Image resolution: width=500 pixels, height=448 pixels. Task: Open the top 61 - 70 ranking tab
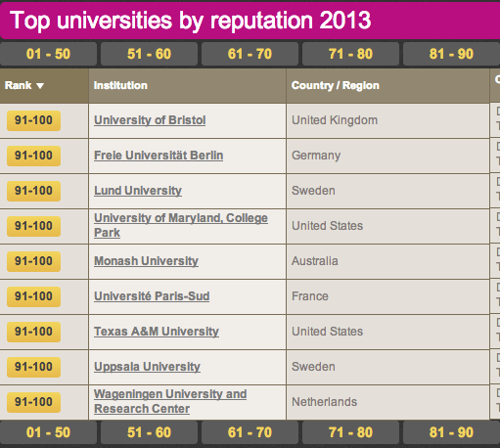[x=250, y=54]
